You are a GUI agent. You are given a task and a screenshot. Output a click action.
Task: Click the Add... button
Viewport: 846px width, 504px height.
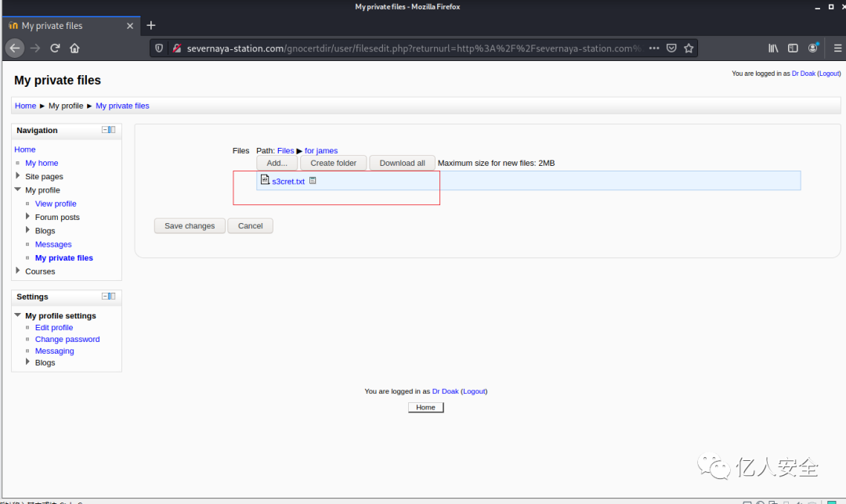[x=277, y=163]
